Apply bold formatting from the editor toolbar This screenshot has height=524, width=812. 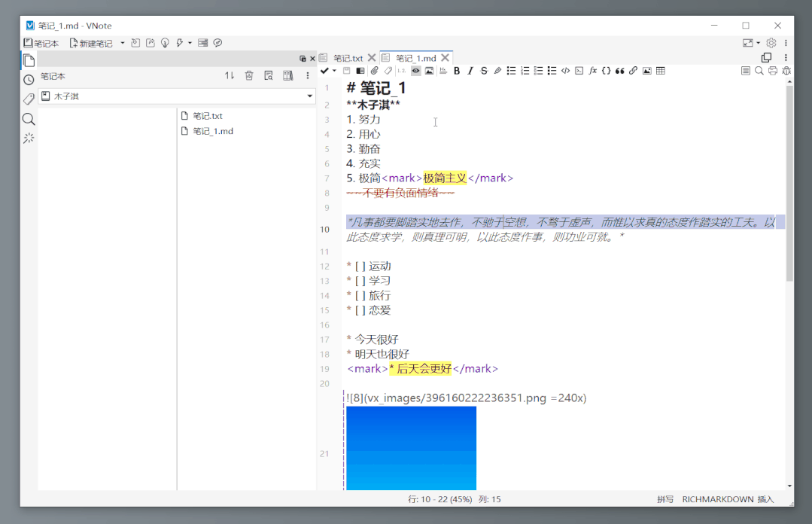457,71
